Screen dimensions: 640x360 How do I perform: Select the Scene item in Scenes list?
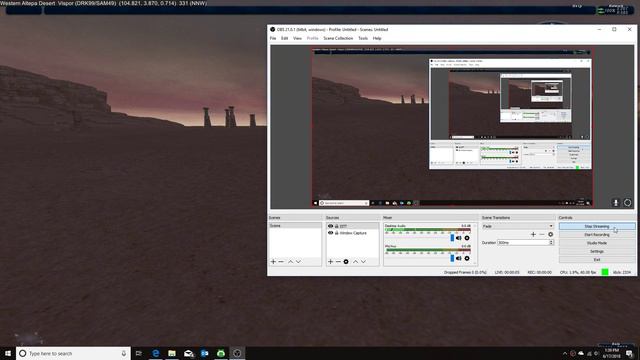(295, 226)
